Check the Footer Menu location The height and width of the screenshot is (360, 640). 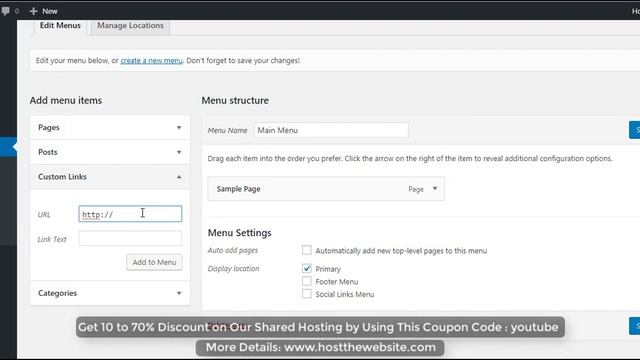point(307,281)
